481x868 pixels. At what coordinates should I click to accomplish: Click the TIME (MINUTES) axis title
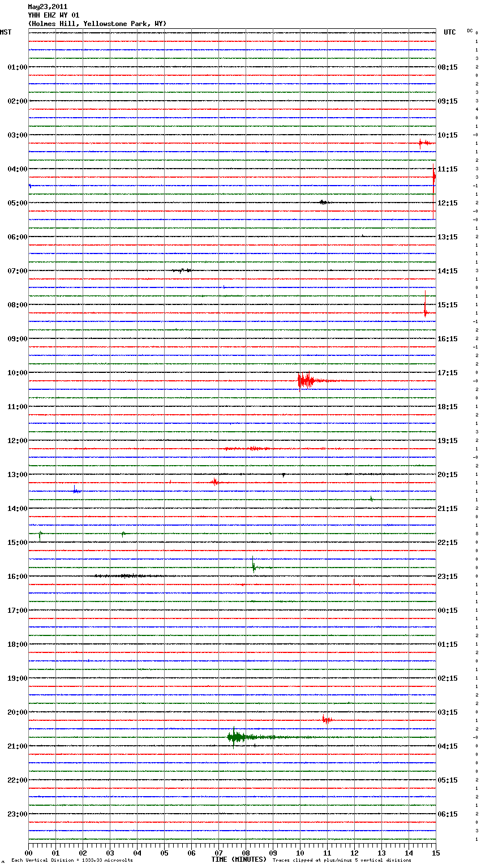tap(238, 860)
